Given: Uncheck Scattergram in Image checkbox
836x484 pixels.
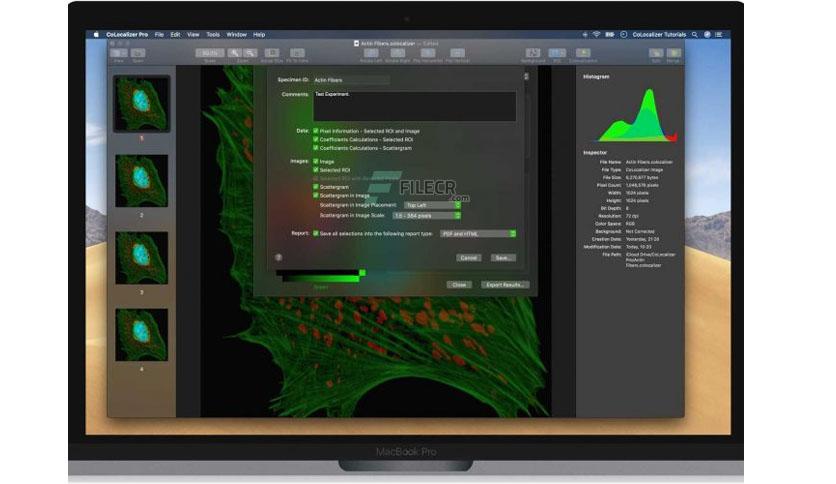Looking at the screenshot, I should click(x=316, y=195).
